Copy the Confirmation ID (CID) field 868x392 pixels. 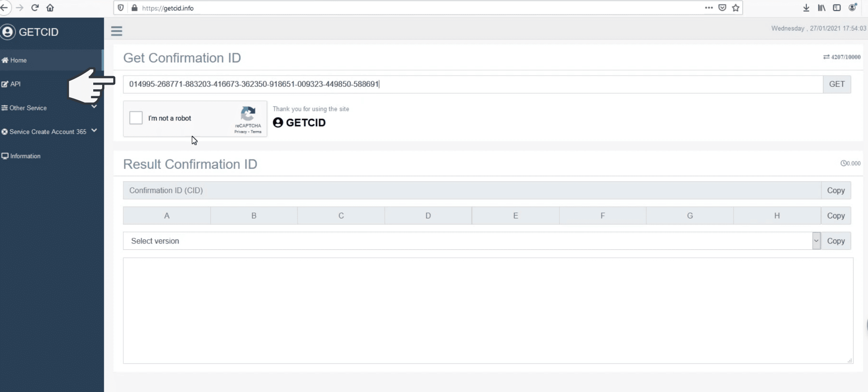(x=836, y=190)
